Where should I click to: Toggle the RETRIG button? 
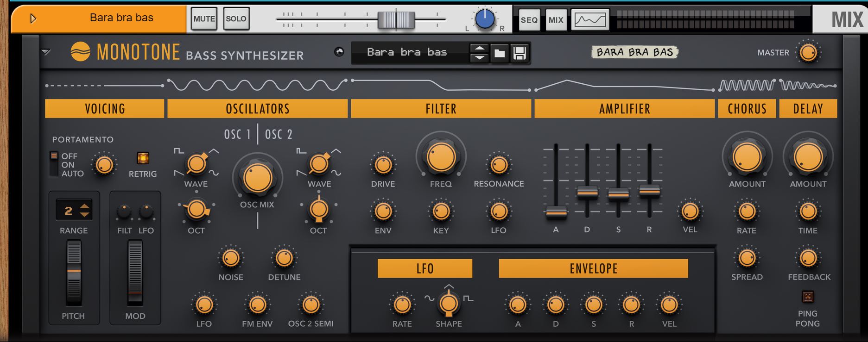coord(143,158)
